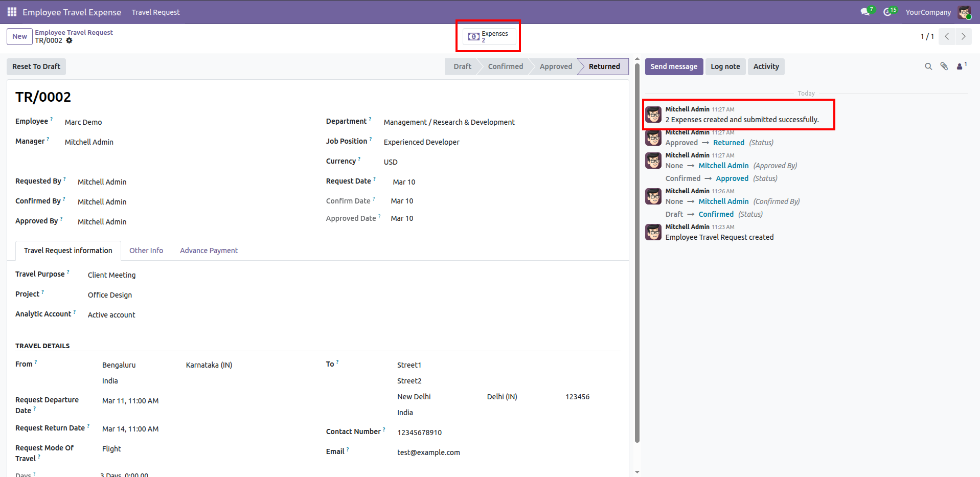Click the gear icon beside TR/0002
Image resolution: width=980 pixels, height=477 pixels.
pos(70,41)
